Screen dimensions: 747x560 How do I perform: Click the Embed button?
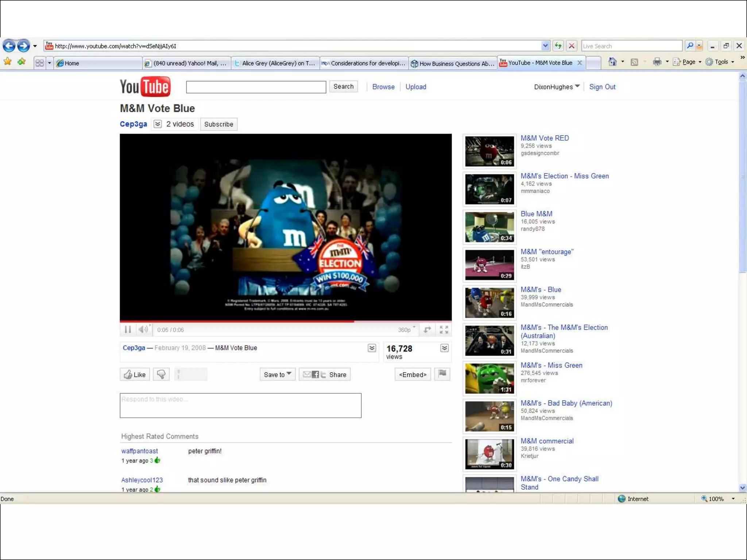[x=413, y=374]
